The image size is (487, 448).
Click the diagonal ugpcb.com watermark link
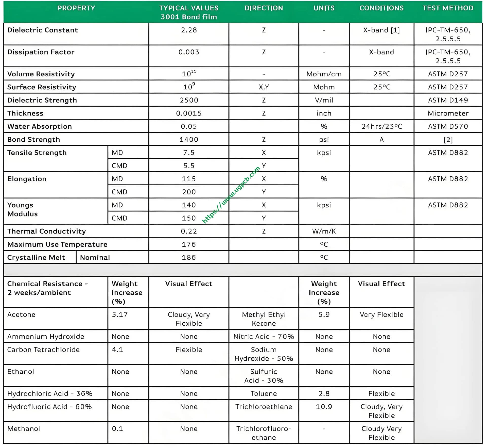[231, 195]
